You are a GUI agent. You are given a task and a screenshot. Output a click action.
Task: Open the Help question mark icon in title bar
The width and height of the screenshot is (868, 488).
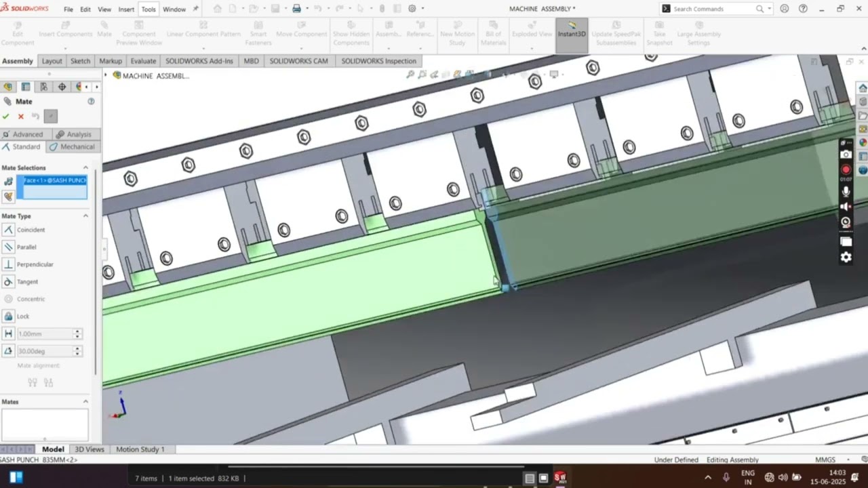click(803, 9)
